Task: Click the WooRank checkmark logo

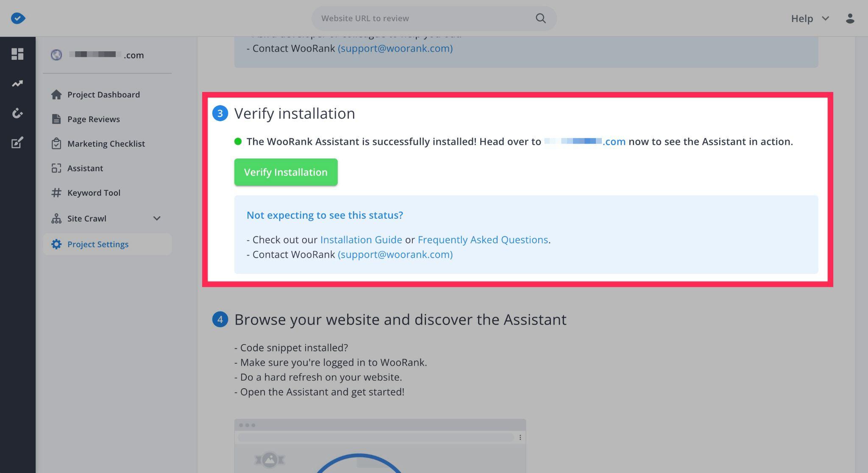Action: click(x=18, y=18)
